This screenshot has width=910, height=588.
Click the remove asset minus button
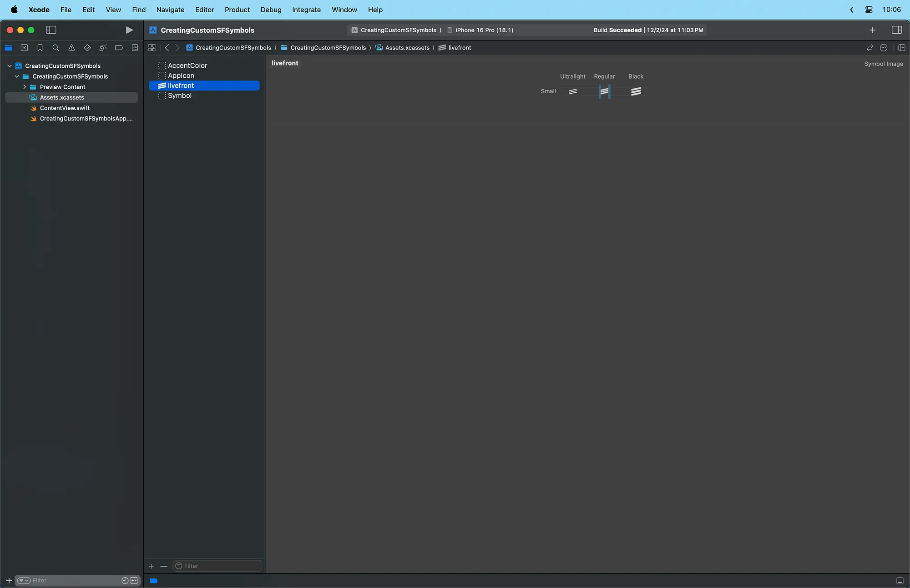coord(163,565)
